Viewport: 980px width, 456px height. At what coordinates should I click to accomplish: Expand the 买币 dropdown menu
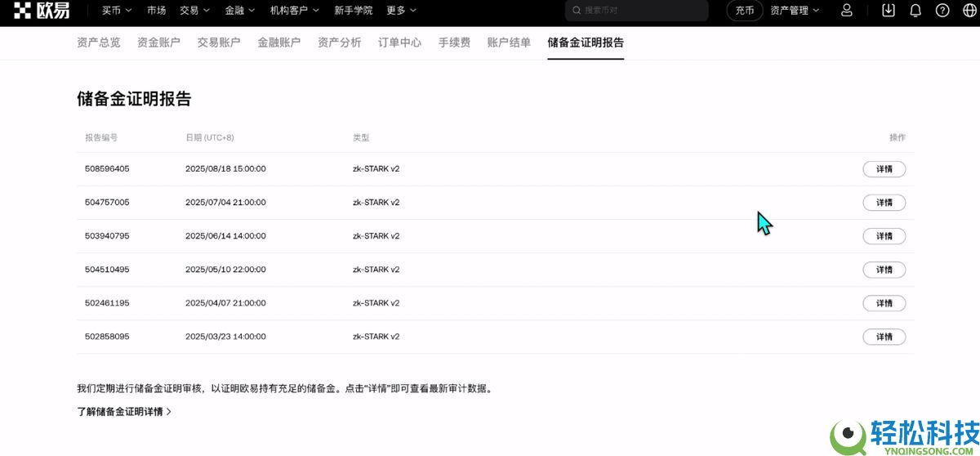coord(117,11)
